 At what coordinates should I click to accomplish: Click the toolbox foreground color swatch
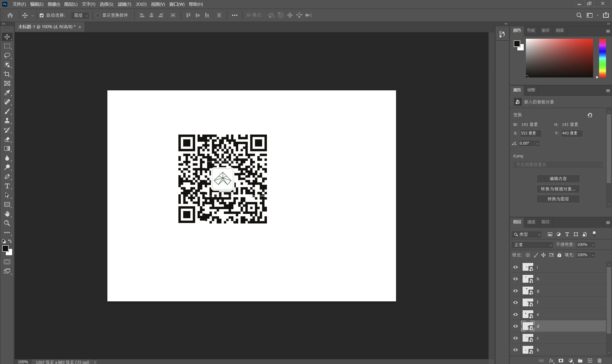tap(5, 249)
